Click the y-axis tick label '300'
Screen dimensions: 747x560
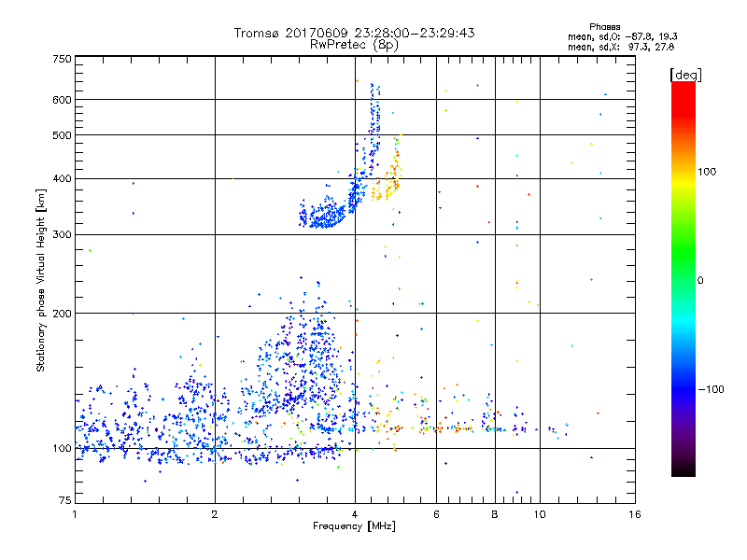pos(63,235)
